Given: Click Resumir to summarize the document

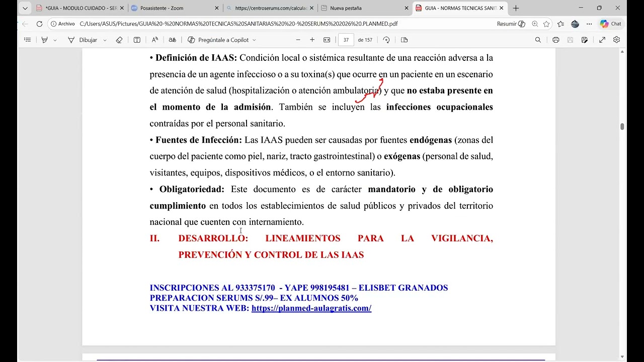Looking at the screenshot, I should [x=511, y=24].
